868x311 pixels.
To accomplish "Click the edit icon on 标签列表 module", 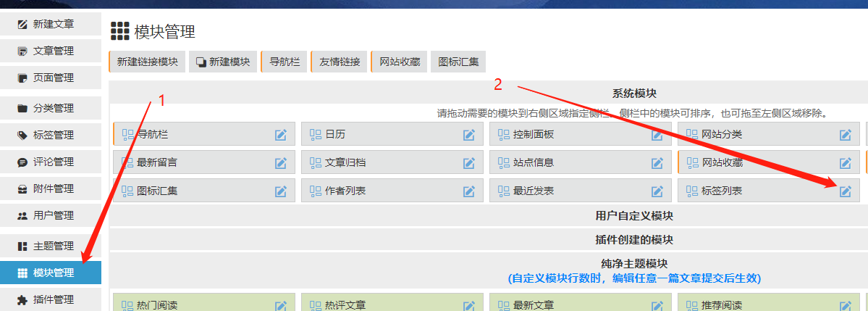I will click(846, 191).
